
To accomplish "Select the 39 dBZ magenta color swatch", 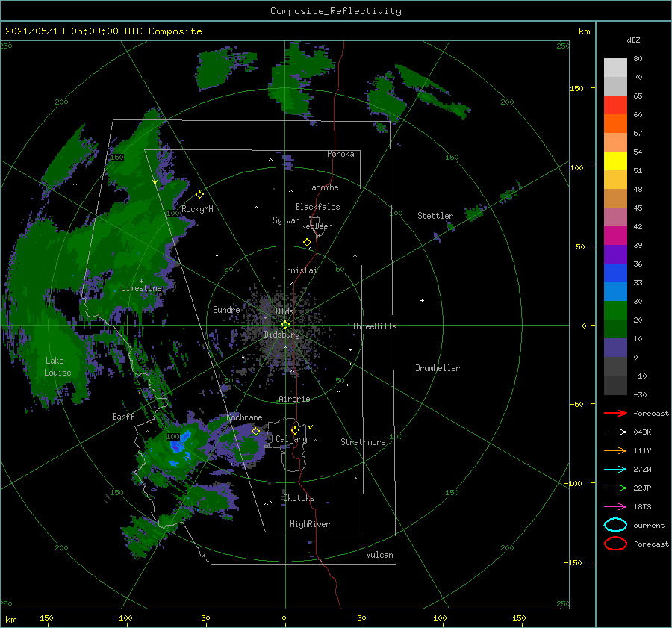I will click(x=615, y=235).
